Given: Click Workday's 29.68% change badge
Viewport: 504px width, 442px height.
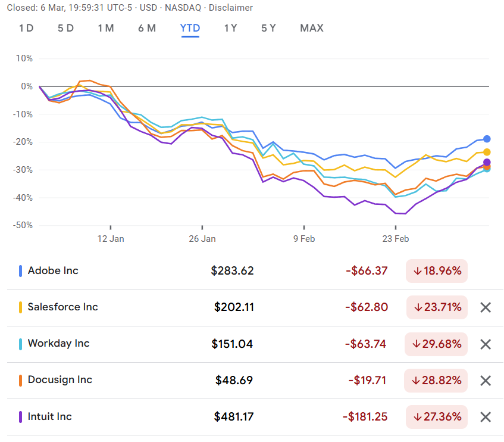Looking at the screenshot, I should click(437, 344).
